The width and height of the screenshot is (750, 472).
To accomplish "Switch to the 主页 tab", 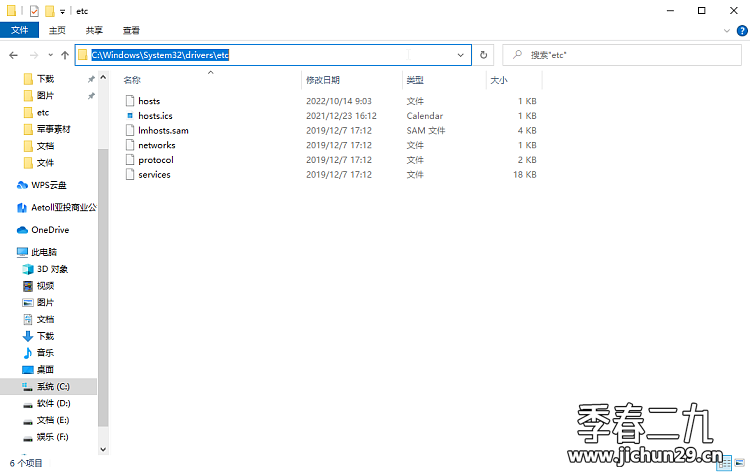I will (57, 30).
